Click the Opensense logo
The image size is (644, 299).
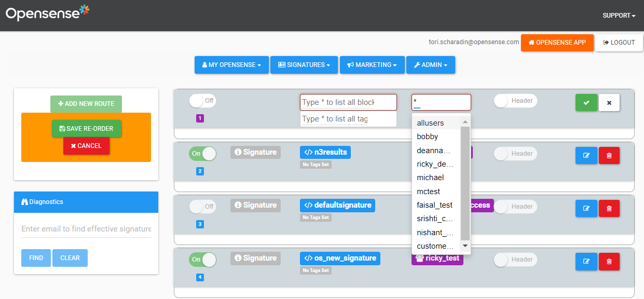(47, 12)
